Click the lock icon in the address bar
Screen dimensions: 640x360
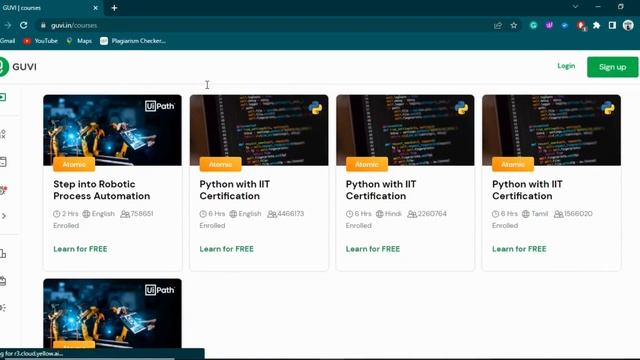[x=43, y=25]
